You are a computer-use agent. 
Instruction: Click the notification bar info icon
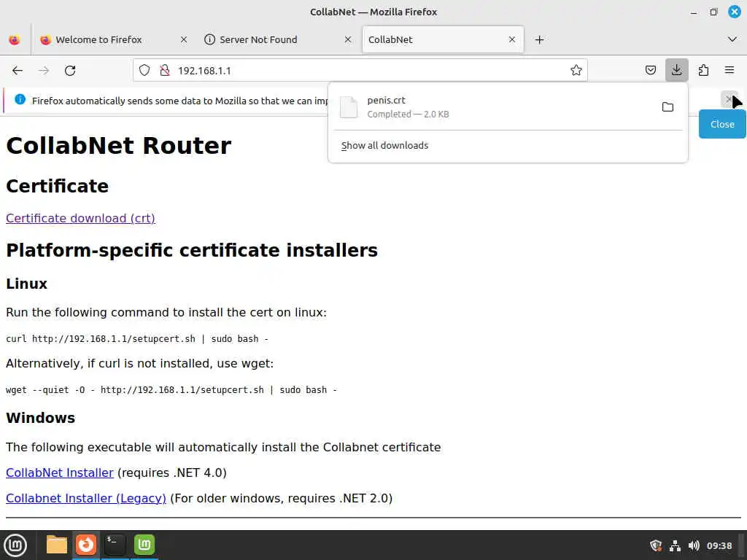coord(20,99)
